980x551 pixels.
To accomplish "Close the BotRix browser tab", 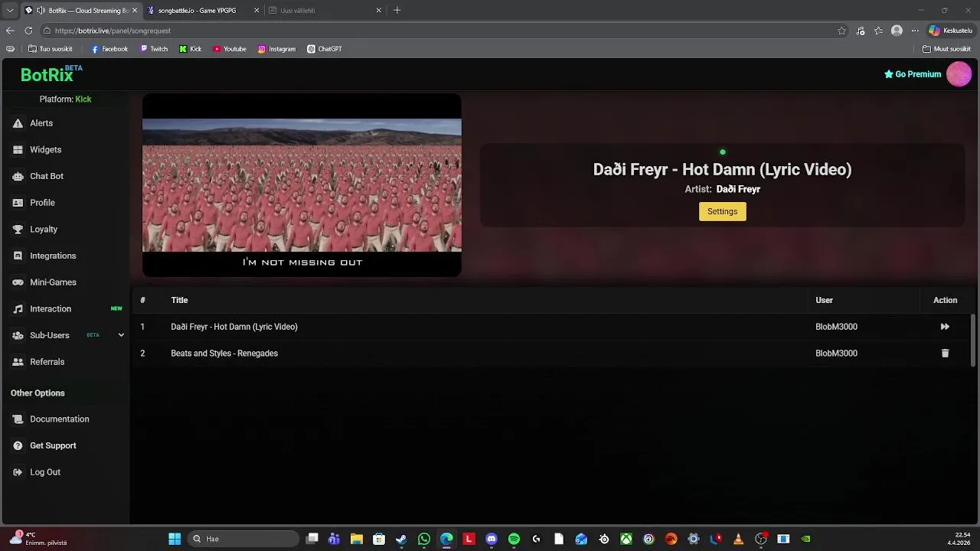I will [x=134, y=11].
